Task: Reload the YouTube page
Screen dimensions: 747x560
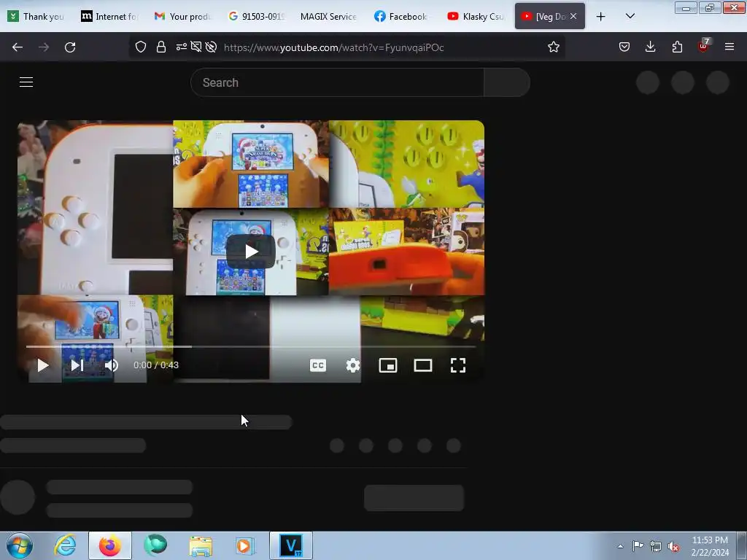Action: coord(70,47)
